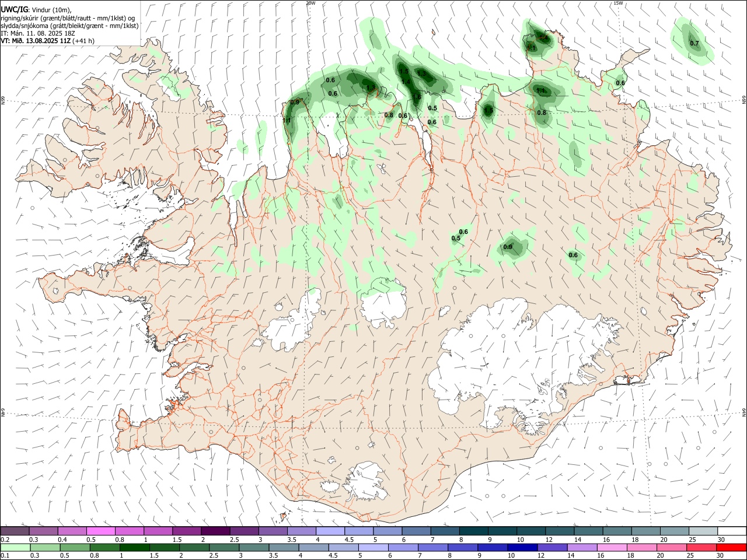Click the 'slydda/snjókoma' legend description line
This screenshot has height=560, width=747.
(69, 26)
